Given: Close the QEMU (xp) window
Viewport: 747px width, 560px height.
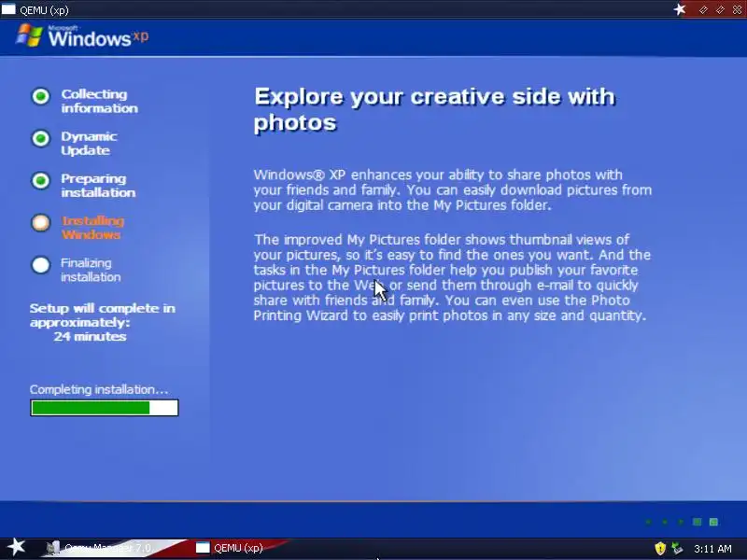Looking at the screenshot, I should pos(737,9).
